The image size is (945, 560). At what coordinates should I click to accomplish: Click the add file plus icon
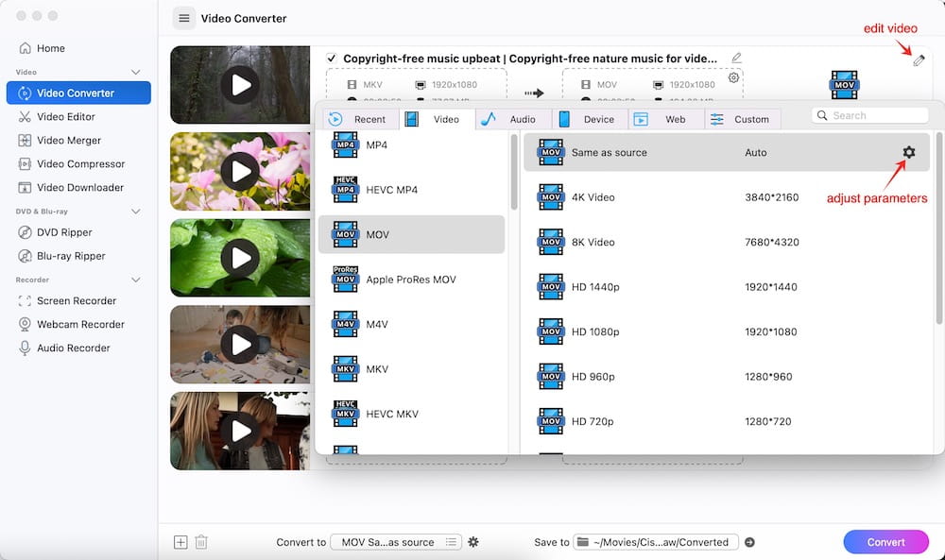pyautogui.click(x=180, y=542)
